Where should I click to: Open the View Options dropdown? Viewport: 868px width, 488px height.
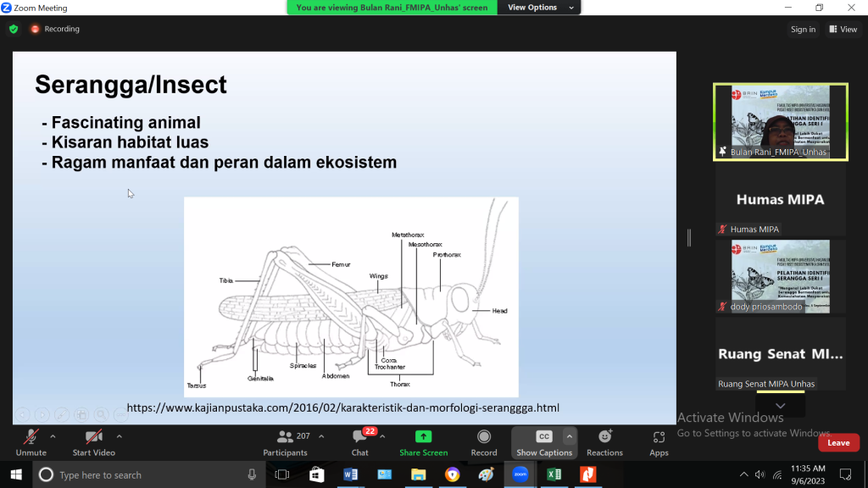pyautogui.click(x=540, y=8)
